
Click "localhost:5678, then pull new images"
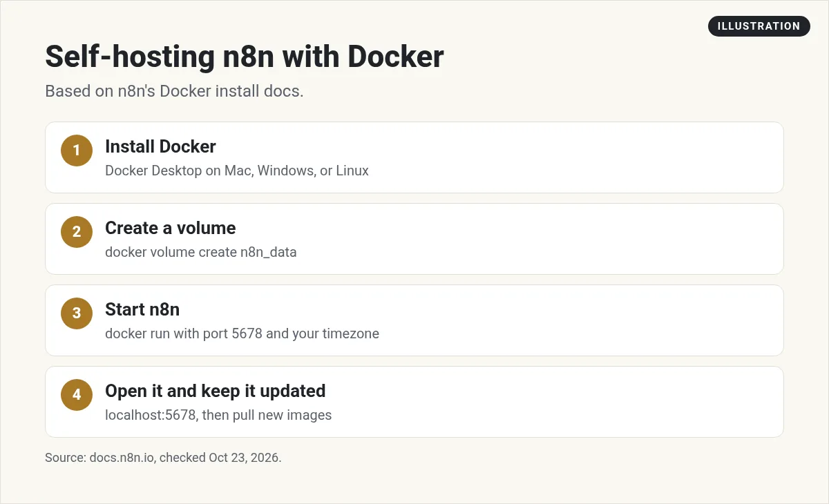tap(218, 415)
